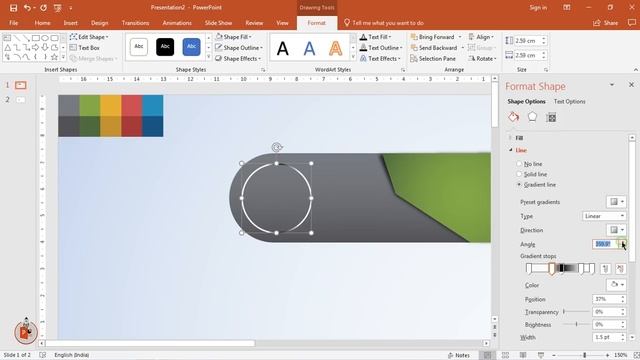640x360 pixels.
Task: Click the Brightness slider in Format Shape
Action: [x=575, y=324]
